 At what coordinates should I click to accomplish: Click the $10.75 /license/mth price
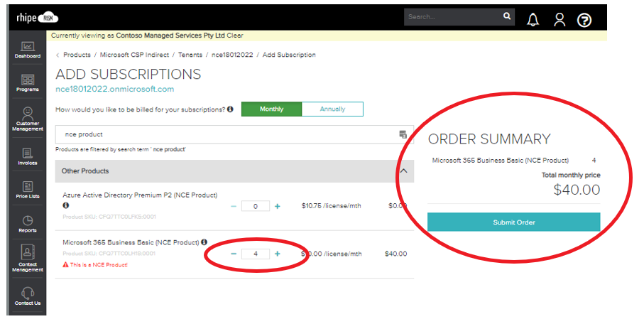[x=331, y=205]
